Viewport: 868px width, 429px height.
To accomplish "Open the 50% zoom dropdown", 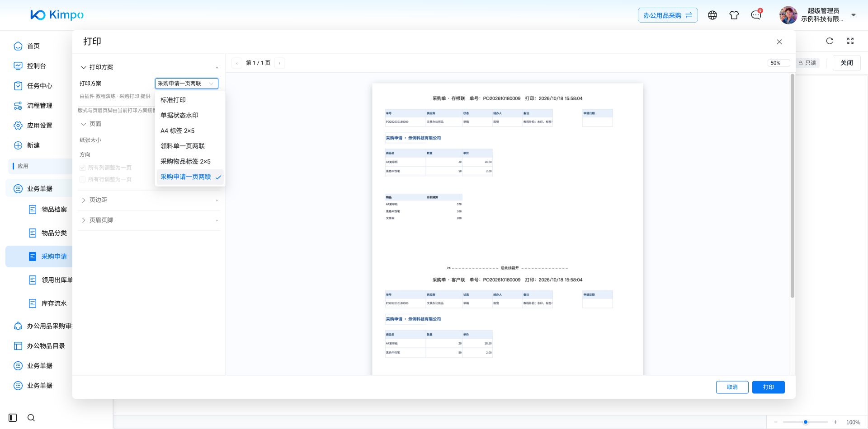I will tap(778, 63).
